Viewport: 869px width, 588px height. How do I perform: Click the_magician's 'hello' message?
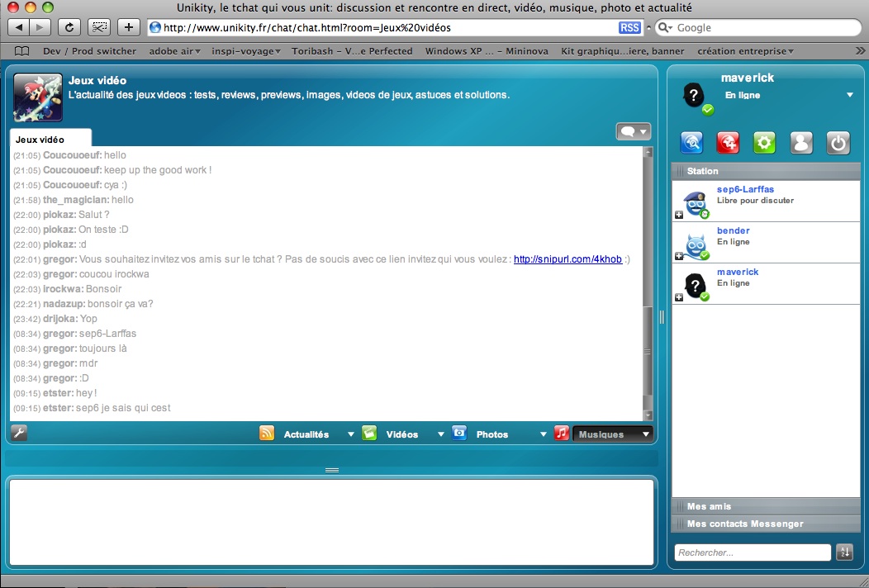[x=122, y=200]
